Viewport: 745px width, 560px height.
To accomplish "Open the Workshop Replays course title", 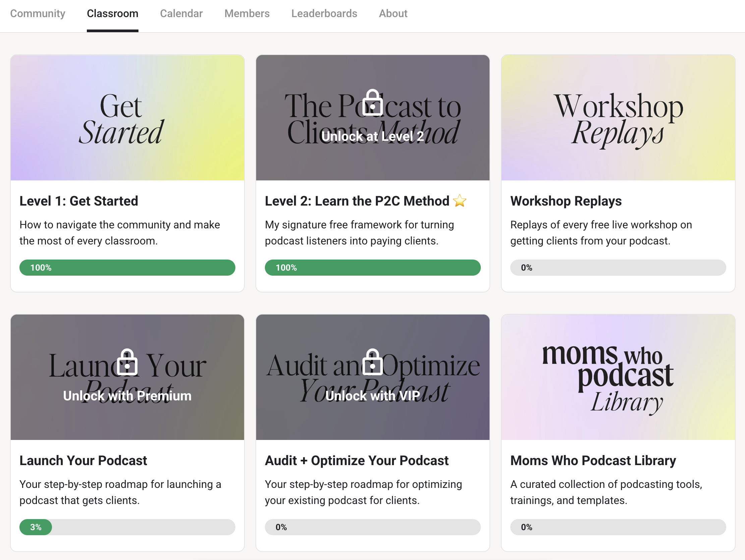I will click(x=566, y=201).
